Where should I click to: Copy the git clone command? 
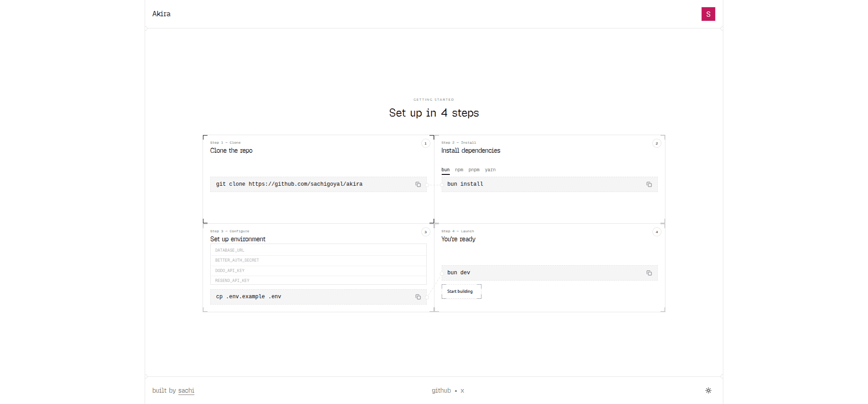click(x=418, y=184)
